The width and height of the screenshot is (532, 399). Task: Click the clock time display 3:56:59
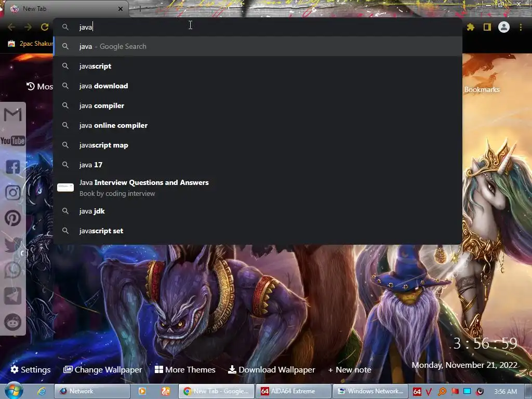[x=485, y=344]
